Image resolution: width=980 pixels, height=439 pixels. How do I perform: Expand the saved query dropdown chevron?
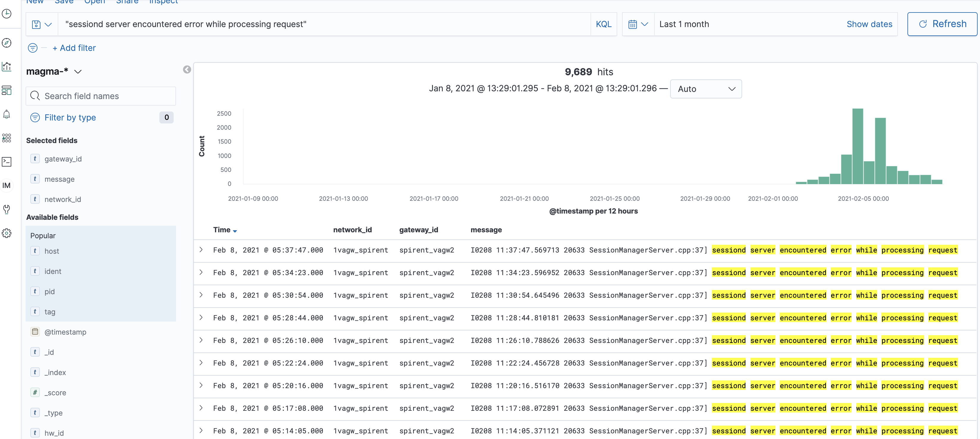[48, 24]
